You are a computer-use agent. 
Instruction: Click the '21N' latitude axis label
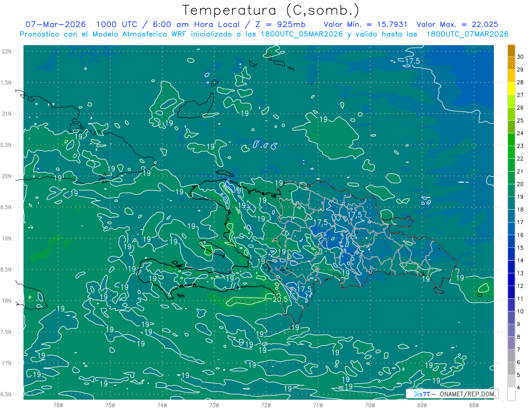click(7, 114)
